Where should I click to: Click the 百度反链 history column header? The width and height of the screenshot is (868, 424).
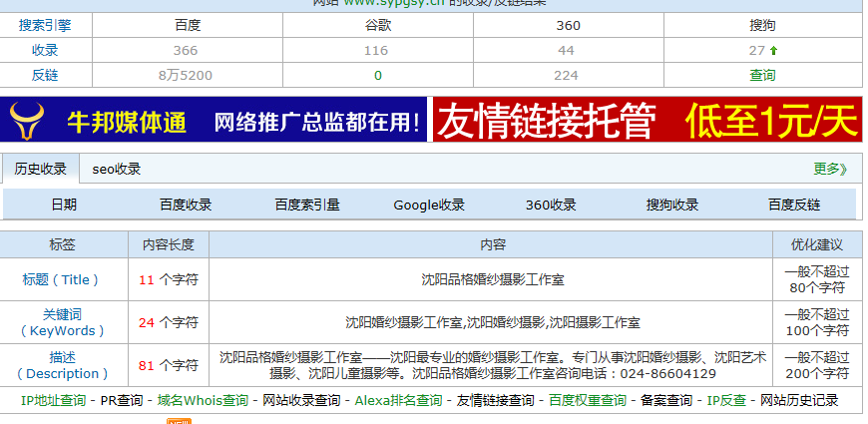click(794, 205)
